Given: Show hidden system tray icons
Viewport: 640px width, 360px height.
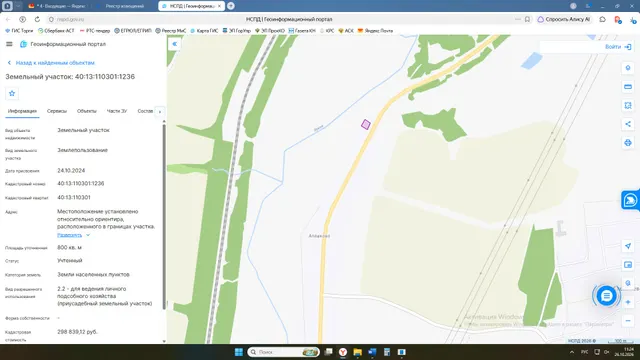Looking at the screenshot, I should tap(572, 352).
